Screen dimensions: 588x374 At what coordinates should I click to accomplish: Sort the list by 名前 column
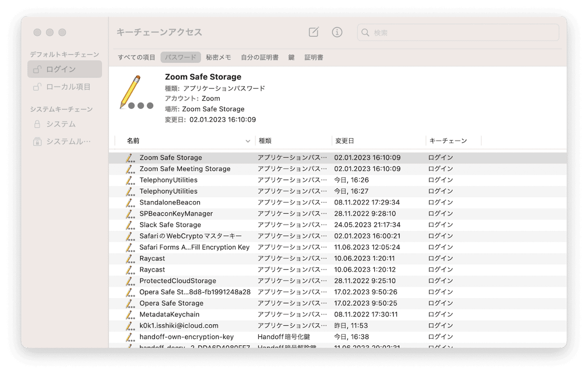(x=133, y=141)
